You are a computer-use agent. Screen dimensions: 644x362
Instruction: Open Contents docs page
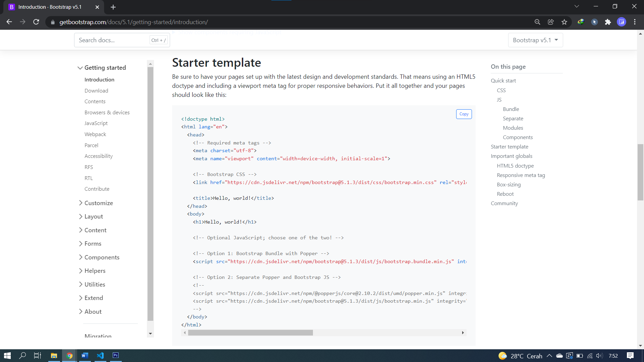[x=95, y=102]
